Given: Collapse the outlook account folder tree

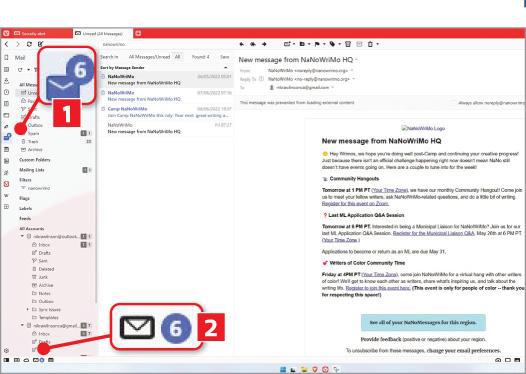Looking at the screenshot, I should point(22,236).
